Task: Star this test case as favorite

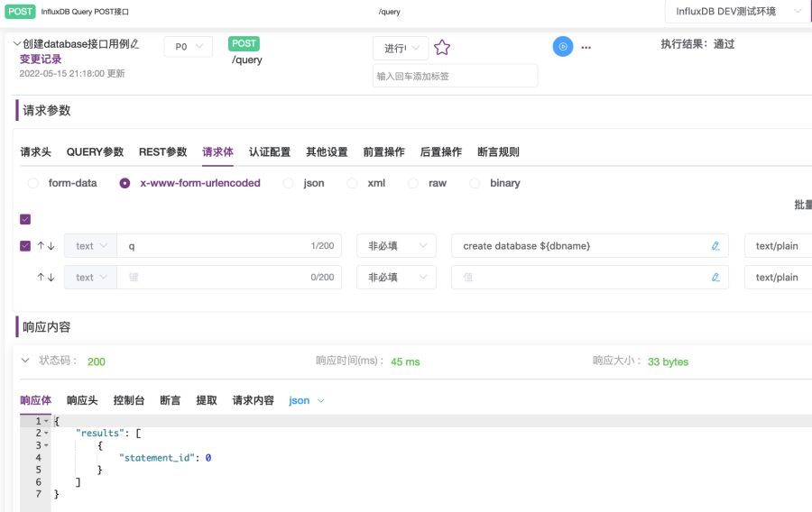Action: (442, 48)
